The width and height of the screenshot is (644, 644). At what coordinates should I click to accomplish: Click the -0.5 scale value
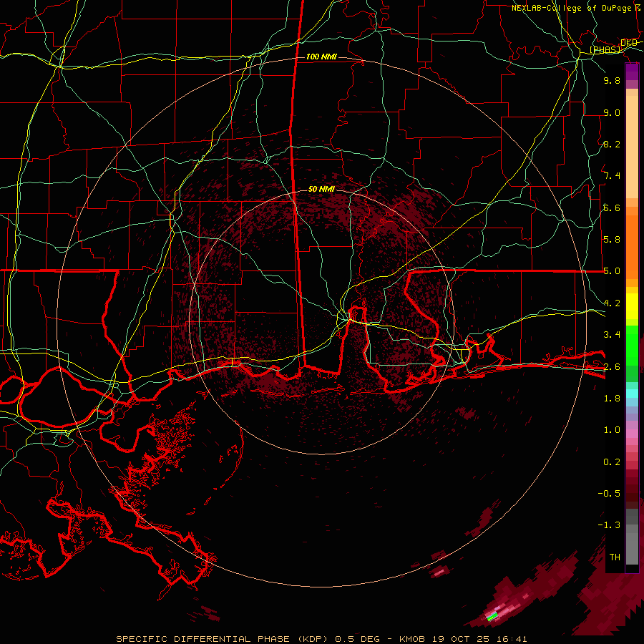point(609,494)
